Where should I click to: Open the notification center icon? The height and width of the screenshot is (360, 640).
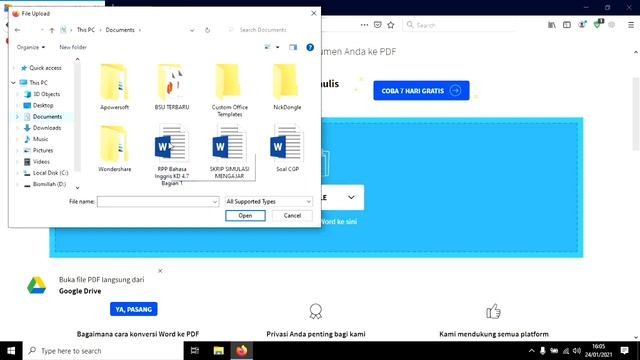coord(624,351)
